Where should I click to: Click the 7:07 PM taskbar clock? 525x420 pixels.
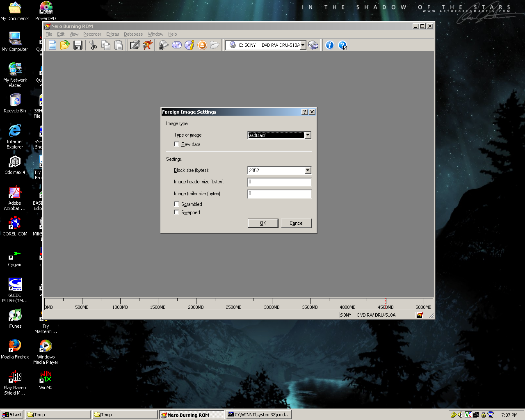pos(509,415)
